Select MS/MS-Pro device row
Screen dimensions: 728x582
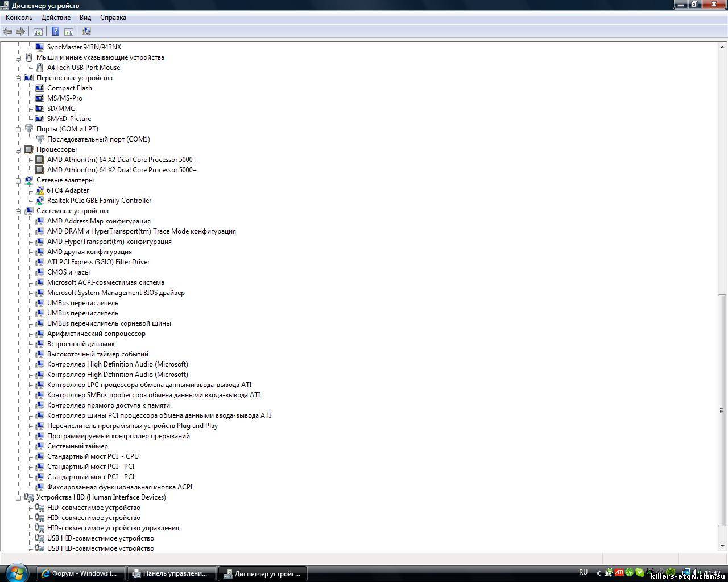pos(64,98)
